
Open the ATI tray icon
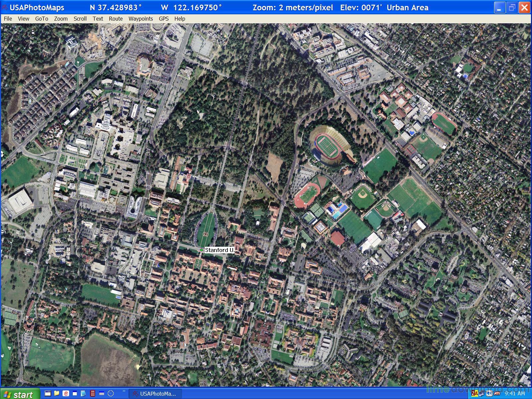click(497, 394)
